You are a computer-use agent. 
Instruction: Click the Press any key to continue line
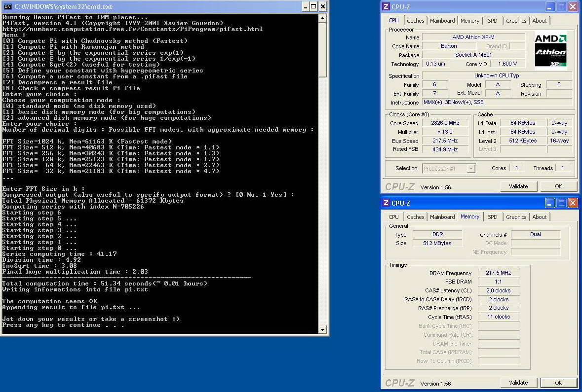click(63, 325)
